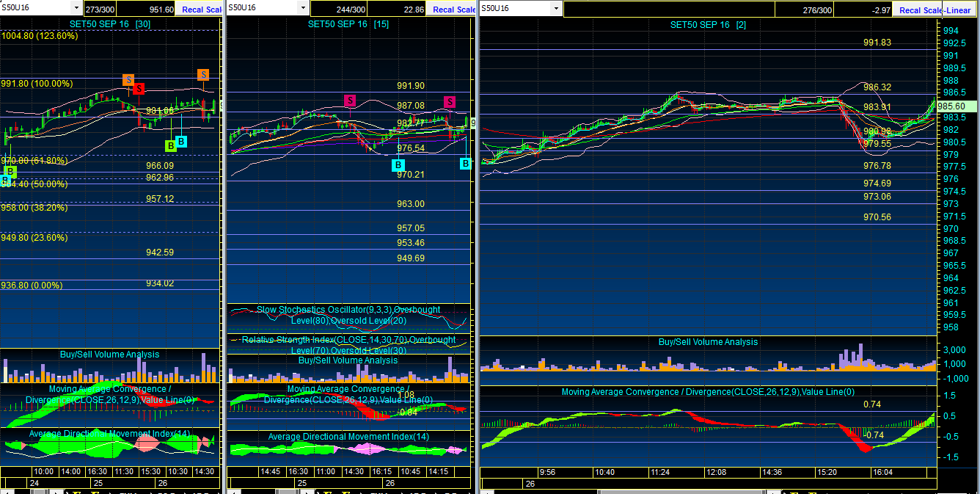Click the chart title SET50 SEP 16 [15]
This screenshot has height=494, width=980.
point(348,24)
